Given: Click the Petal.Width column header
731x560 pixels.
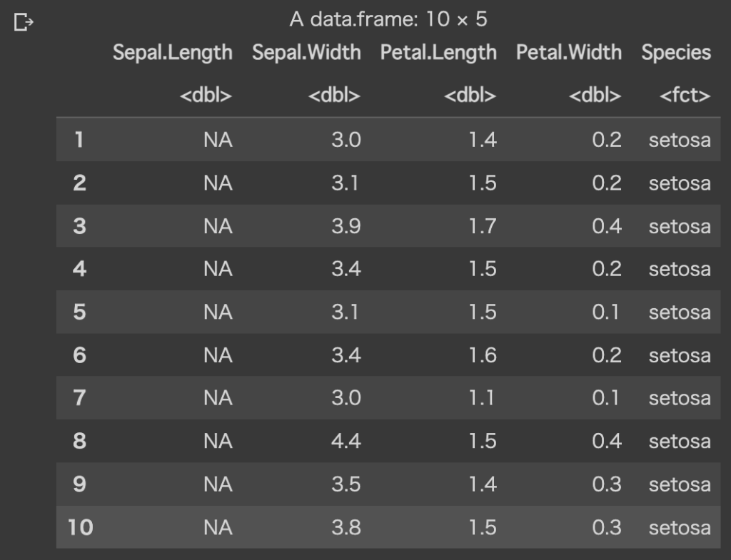Looking at the screenshot, I should tap(569, 52).
